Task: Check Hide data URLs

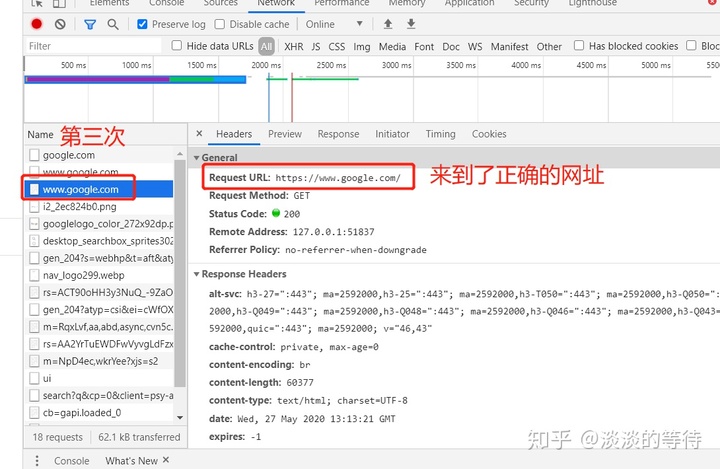Action: coord(177,45)
